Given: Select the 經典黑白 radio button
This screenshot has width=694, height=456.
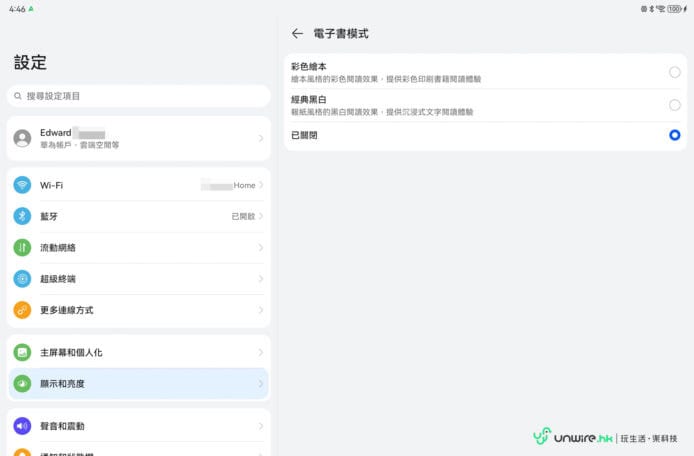Looking at the screenshot, I should coord(674,104).
